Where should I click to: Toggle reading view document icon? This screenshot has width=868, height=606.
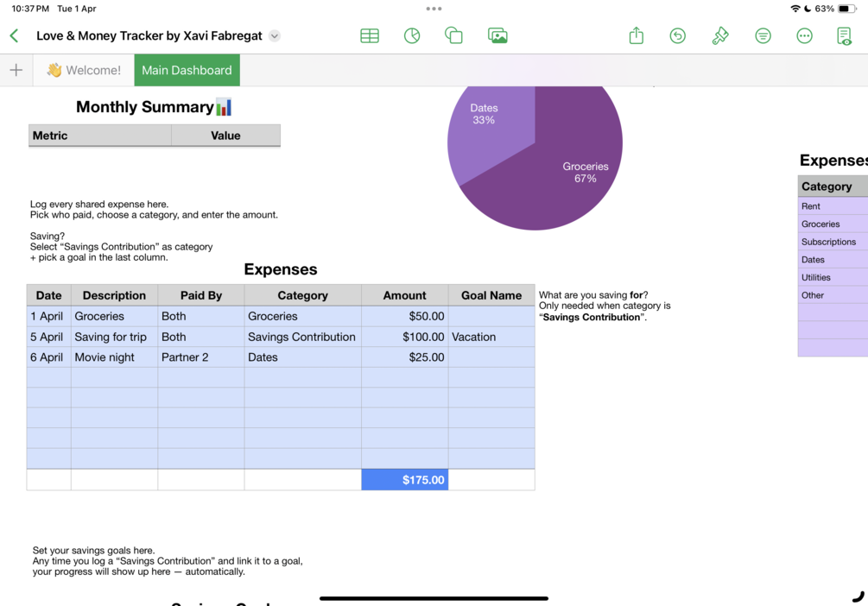click(x=844, y=36)
